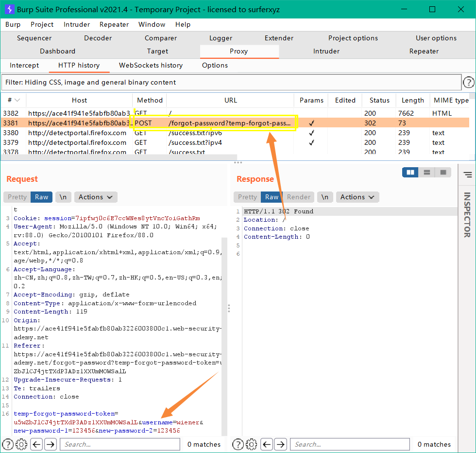The image size is (476, 453).
Task: Open the WebSockets history sub-tab
Action: 151,65
